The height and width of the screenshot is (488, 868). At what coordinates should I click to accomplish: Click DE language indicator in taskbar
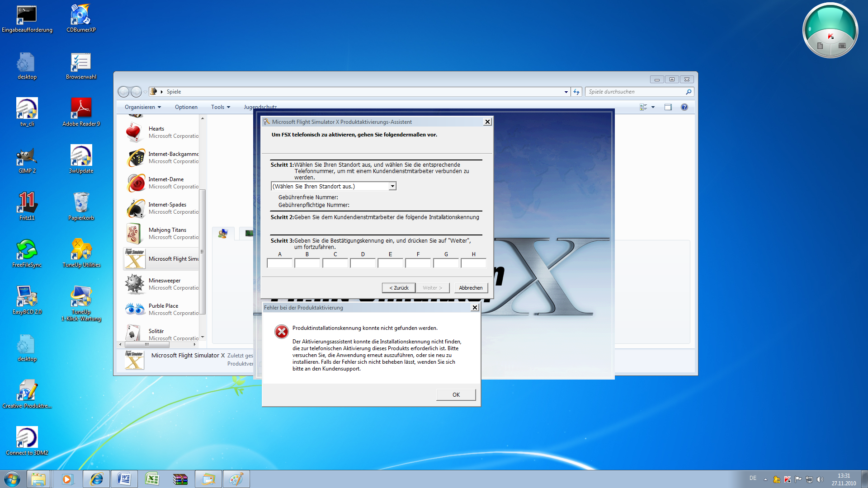pyautogui.click(x=753, y=478)
